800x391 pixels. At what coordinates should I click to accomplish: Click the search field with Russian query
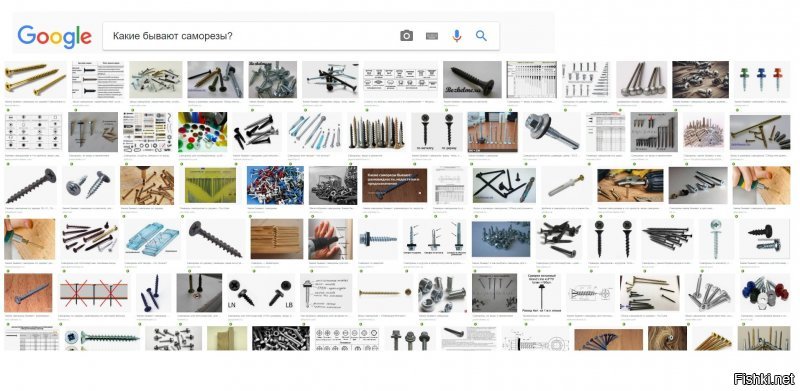(x=301, y=36)
